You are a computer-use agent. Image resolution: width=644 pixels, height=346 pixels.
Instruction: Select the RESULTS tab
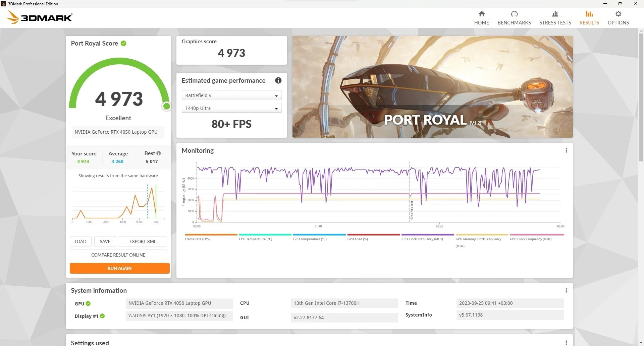[x=589, y=23]
